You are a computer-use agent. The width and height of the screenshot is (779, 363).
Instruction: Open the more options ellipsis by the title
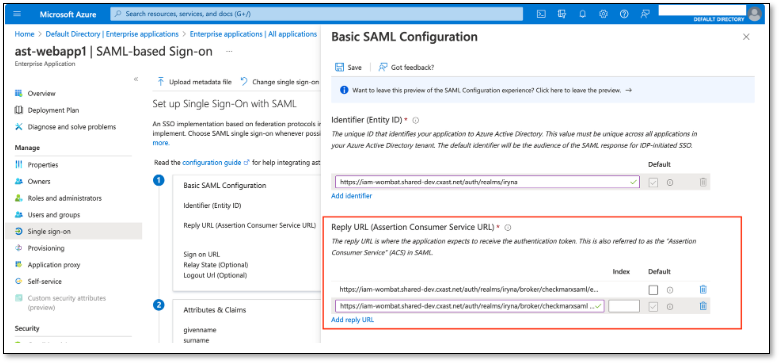point(229,52)
